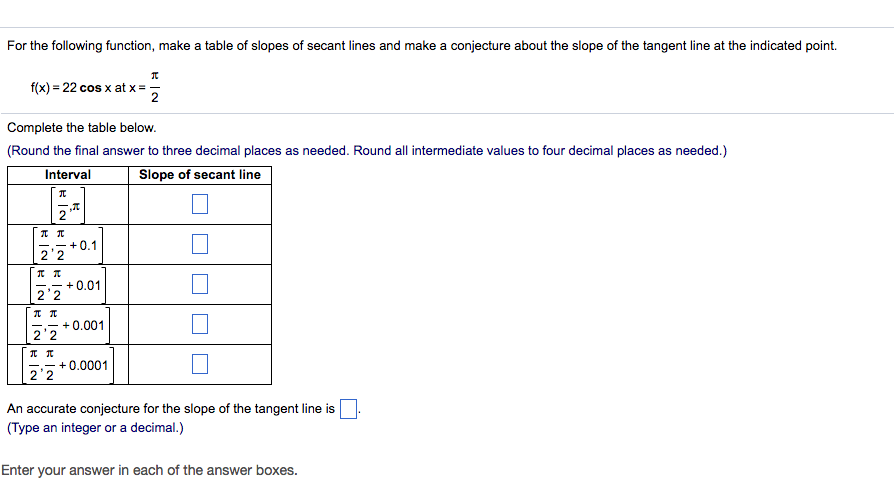Click the 'Interval' column header
Screen dimensions: 894x482
(68, 175)
